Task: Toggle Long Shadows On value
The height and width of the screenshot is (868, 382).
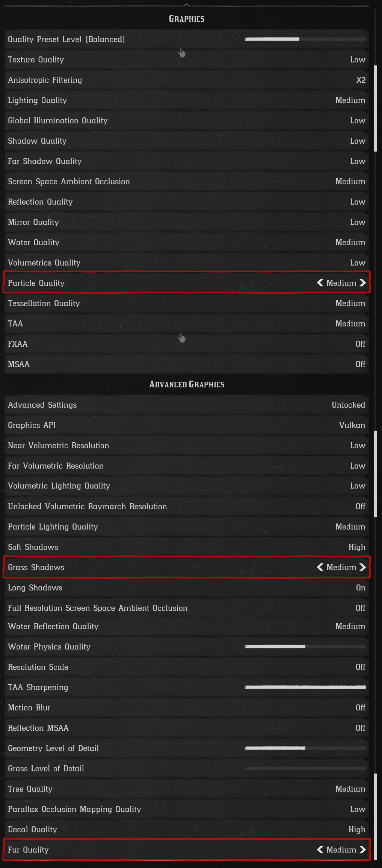Action: 360,588
